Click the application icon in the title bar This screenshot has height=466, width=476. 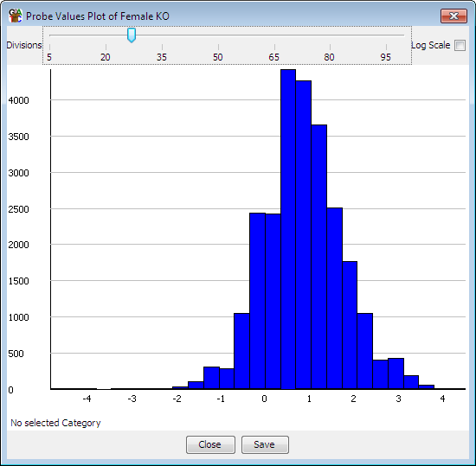point(16,16)
